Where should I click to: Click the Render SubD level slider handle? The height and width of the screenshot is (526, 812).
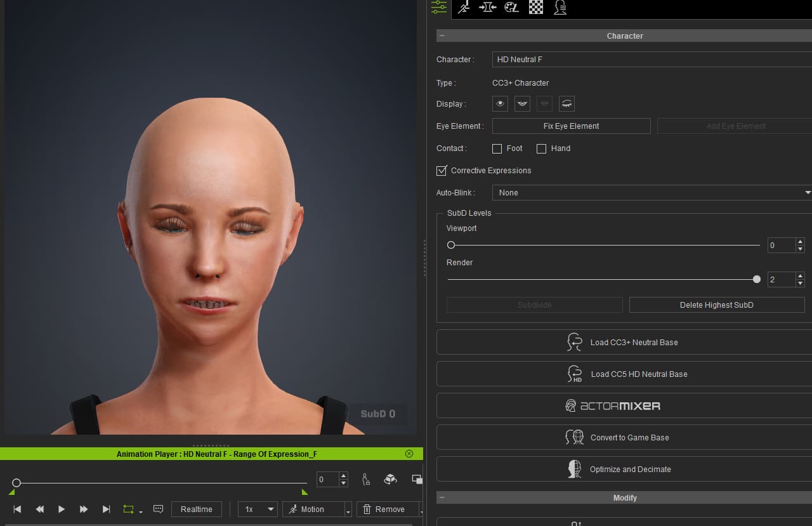[x=756, y=279]
